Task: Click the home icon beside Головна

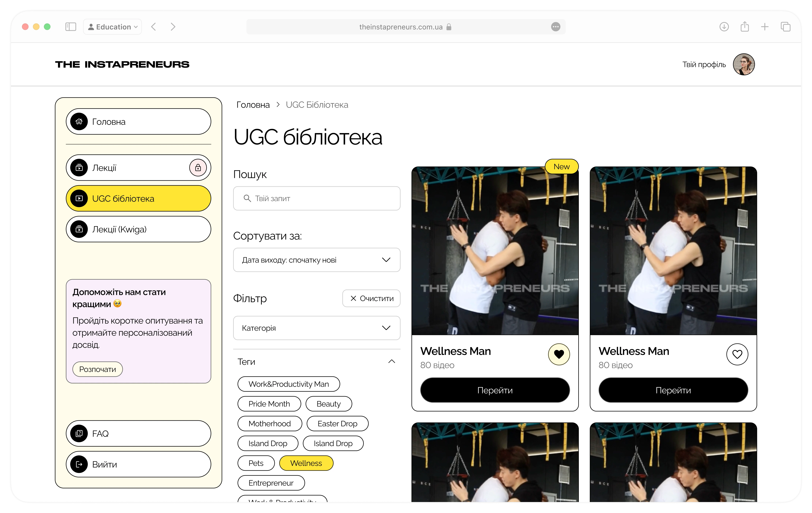Action: coord(79,122)
